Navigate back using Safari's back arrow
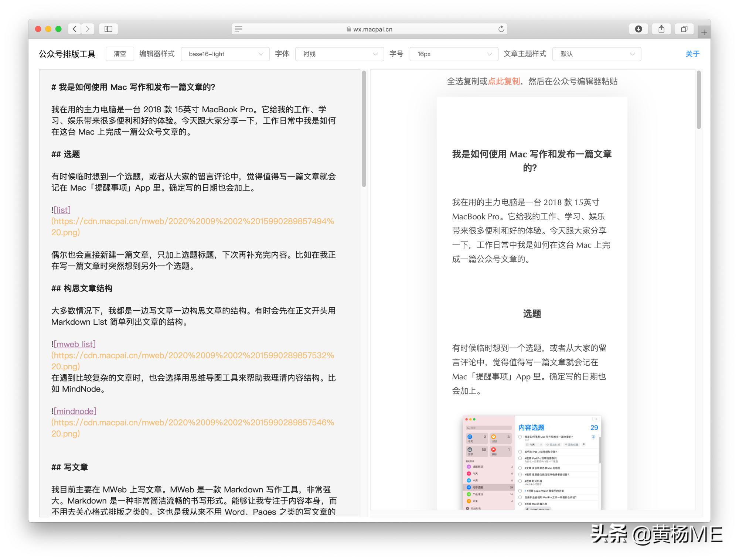 (74, 29)
